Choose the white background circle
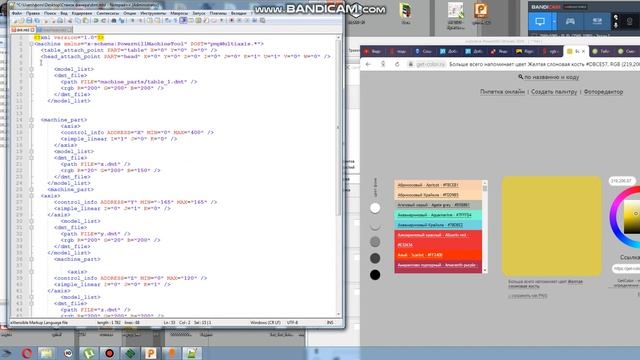Image resolution: width=640 pixels, height=360 pixels. (x=375, y=208)
